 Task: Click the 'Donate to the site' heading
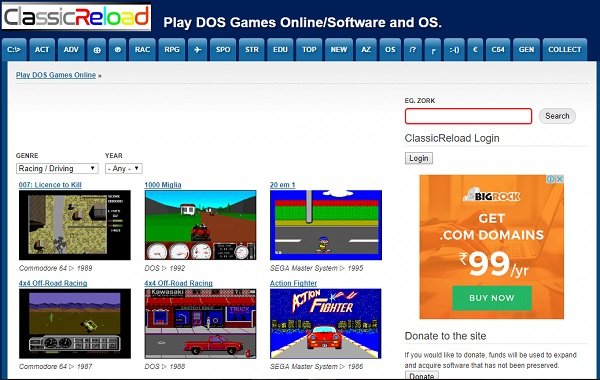445,336
